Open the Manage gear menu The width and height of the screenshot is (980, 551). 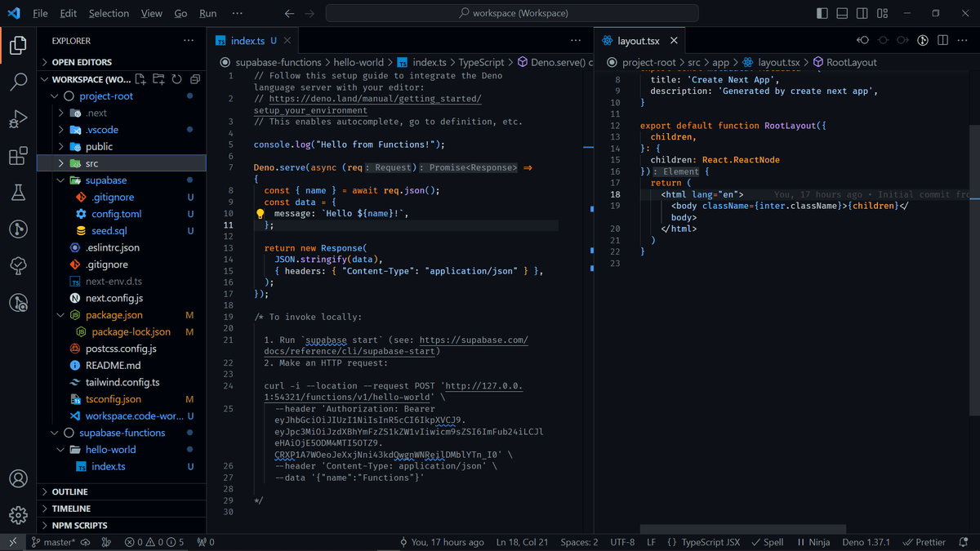pos(18,515)
